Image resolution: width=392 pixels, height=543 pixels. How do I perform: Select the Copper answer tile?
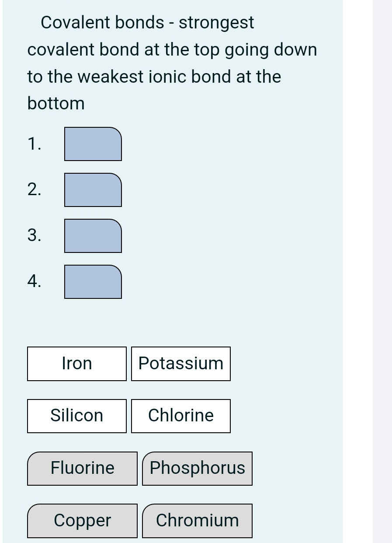[82, 520]
